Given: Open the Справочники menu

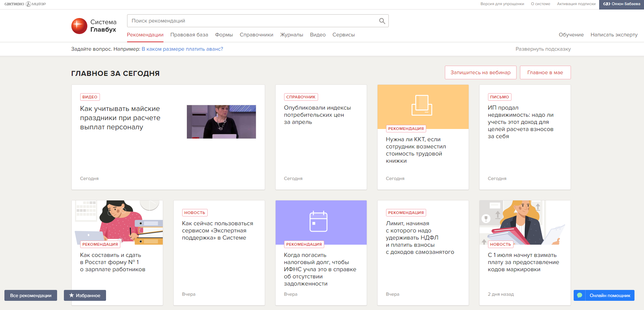Looking at the screenshot, I should 256,35.
